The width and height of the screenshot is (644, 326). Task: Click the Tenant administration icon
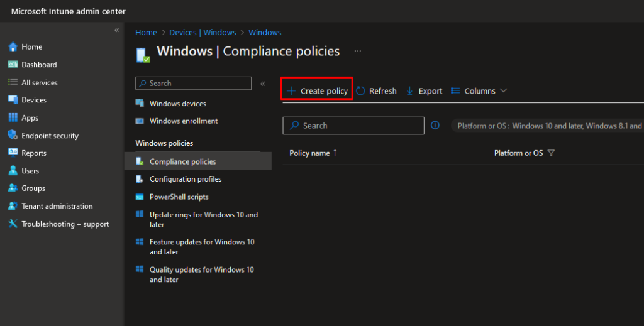pos(13,206)
